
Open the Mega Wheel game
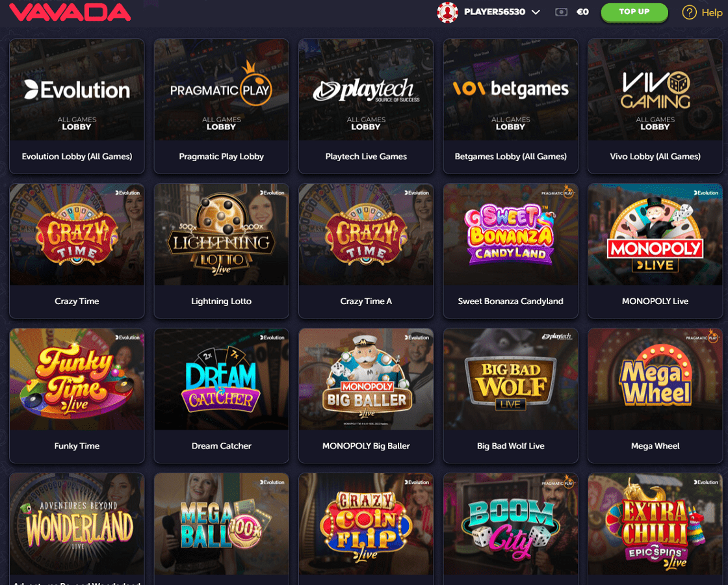click(655, 396)
